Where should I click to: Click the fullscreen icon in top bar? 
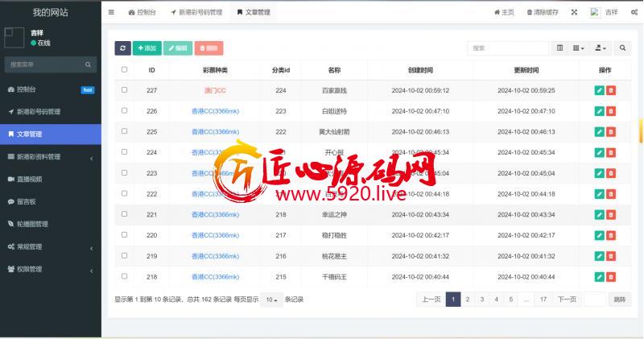pyautogui.click(x=574, y=13)
